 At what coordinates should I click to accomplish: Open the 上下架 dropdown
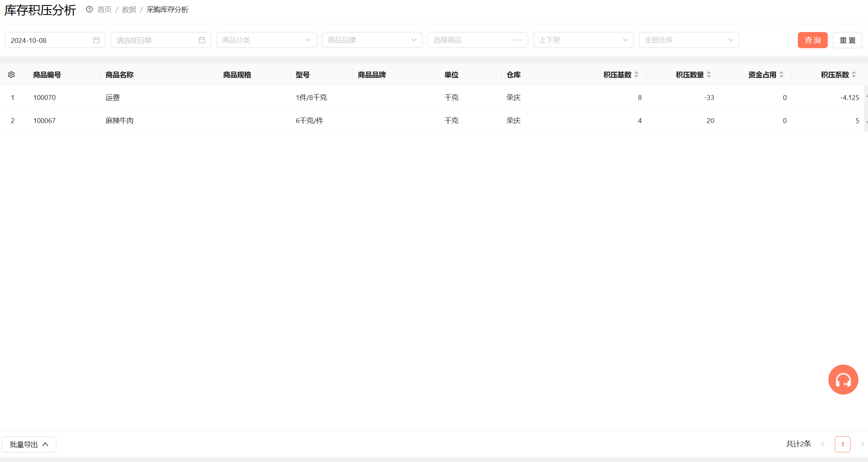(583, 40)
